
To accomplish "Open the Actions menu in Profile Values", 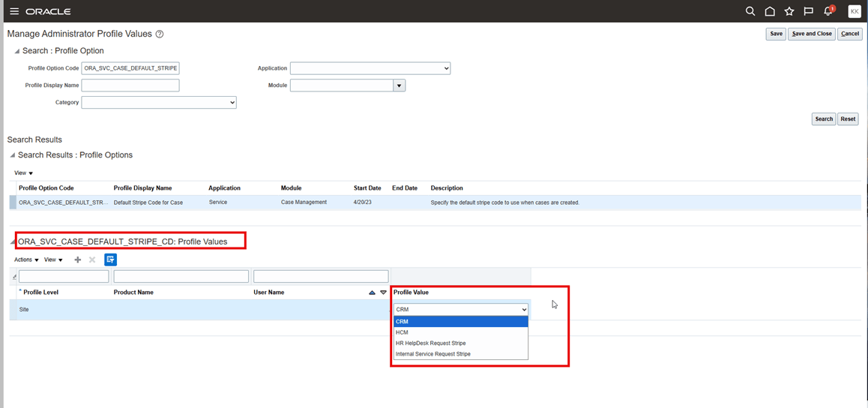I will [x=26, y=259].
